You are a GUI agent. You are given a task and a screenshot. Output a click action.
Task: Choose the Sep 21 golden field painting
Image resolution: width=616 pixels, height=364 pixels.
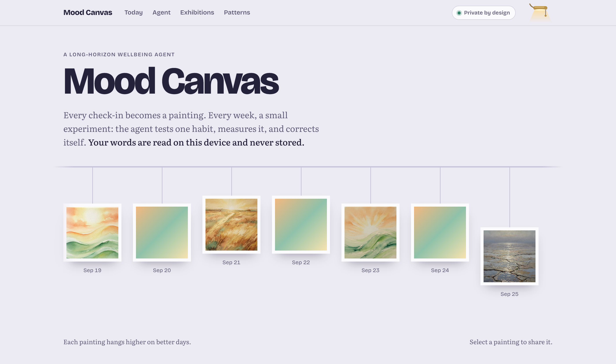pyautogui.click(x=231, y=225)
